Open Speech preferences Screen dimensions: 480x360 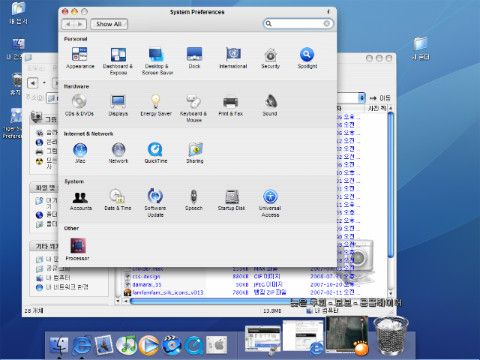tap(194, 199)
